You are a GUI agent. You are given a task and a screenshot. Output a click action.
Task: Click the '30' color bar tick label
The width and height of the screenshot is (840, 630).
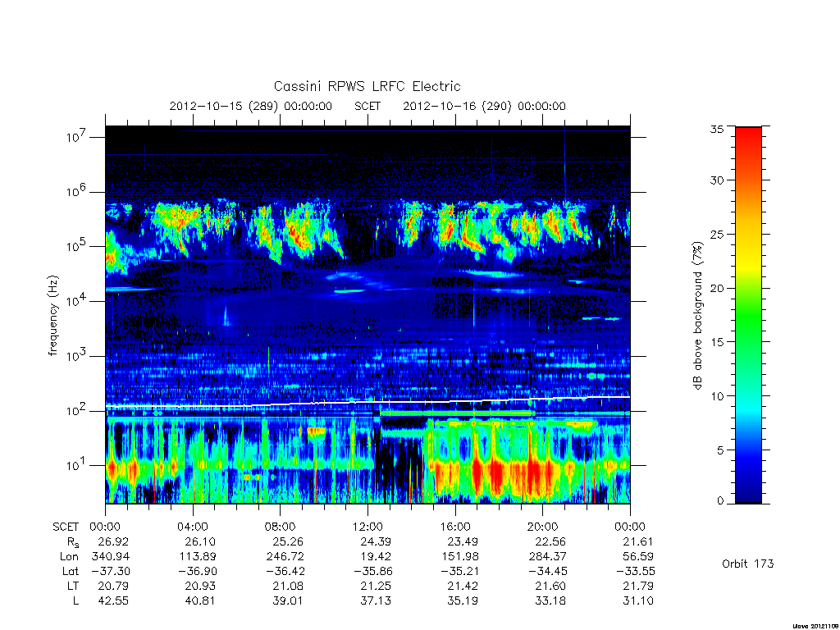coord(717,180)
